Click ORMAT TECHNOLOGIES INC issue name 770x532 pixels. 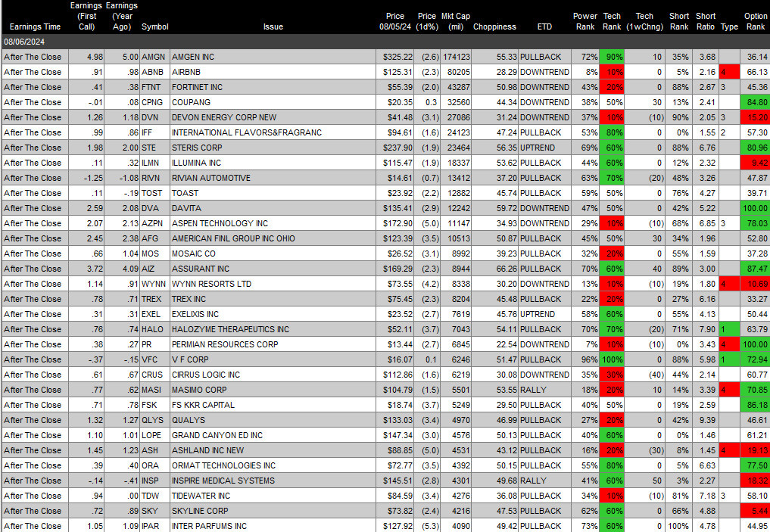point(223,465)
